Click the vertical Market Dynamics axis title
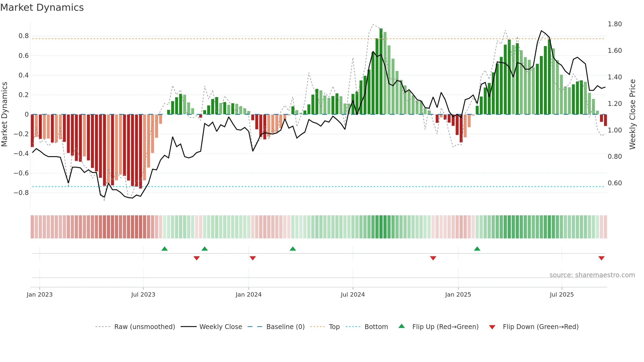 (4, 114)
